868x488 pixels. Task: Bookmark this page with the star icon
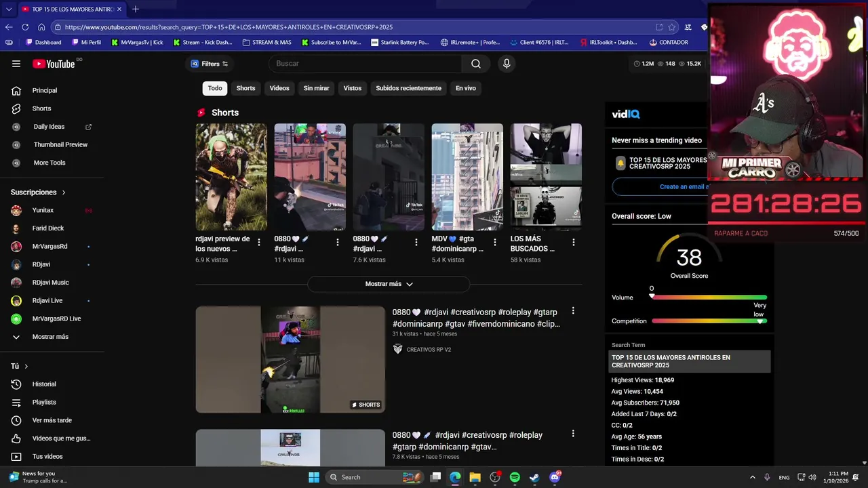coord(672,27)
